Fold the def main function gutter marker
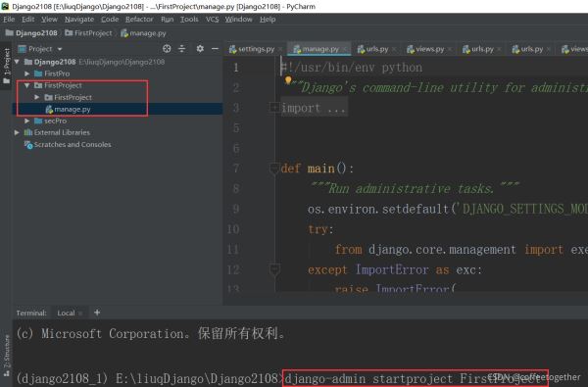 click(274, 169)
